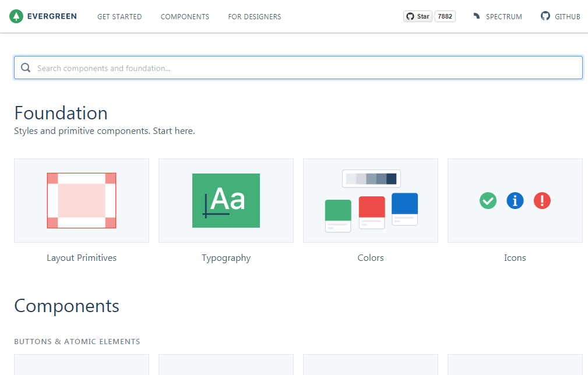Click the Typography label
Screen dimensions: 588x375
[x=226, y=258]
